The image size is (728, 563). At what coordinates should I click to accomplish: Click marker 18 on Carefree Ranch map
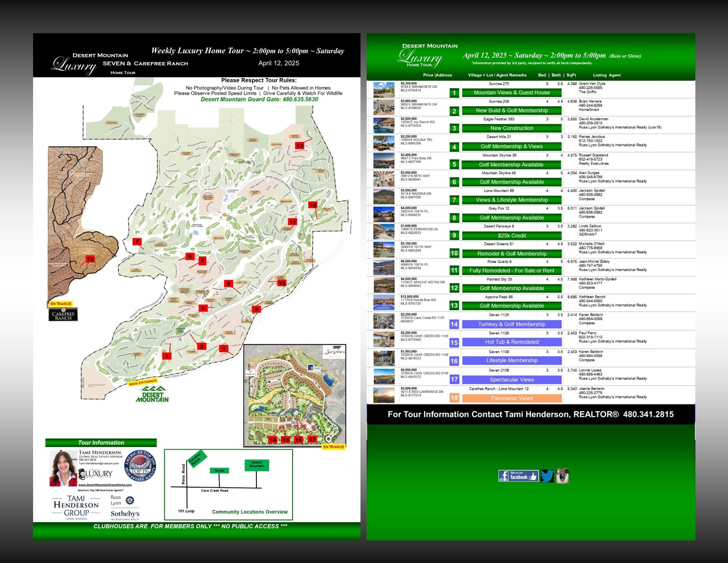tap(90, 259)
